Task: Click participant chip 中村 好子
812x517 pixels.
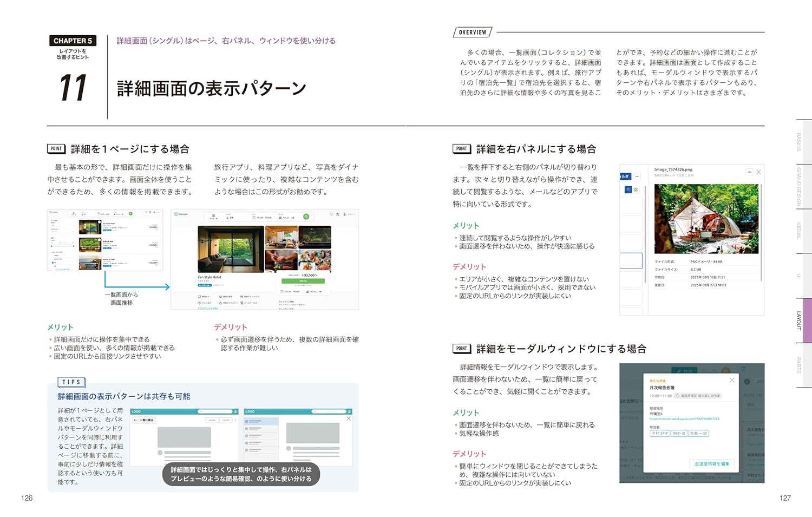Action: pyautogui.click(x=660, y=433)
